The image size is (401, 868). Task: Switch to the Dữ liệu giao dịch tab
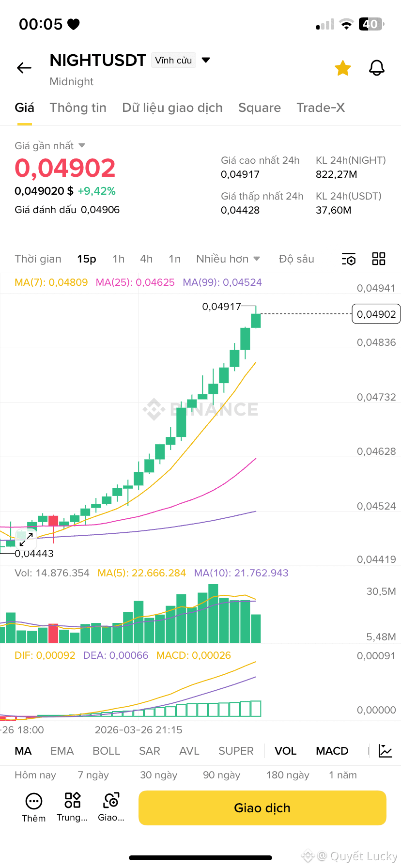172,108
